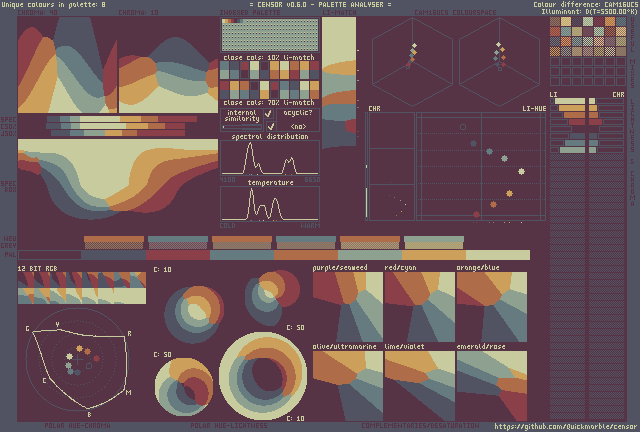Choose the grey-green swatch in PAL row
This screenshot has width=640, height=432.
[370, 255]
